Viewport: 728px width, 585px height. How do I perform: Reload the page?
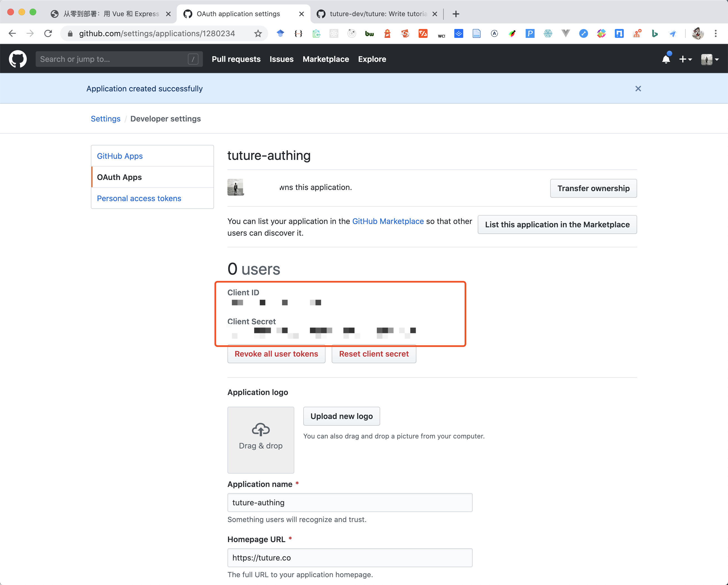tap(48, 33)
